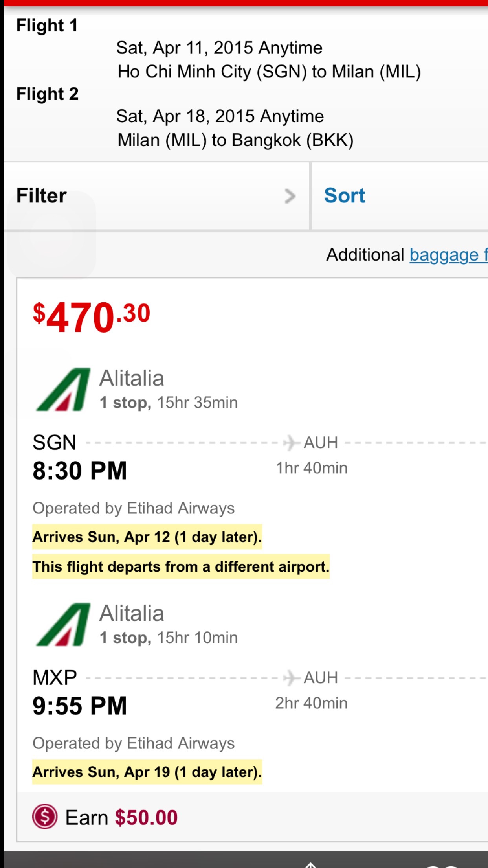Screen dimensions: 488x868
Task: Tap the Arrives Sun, Apr 19 notice
Action: tap(147, 772)
